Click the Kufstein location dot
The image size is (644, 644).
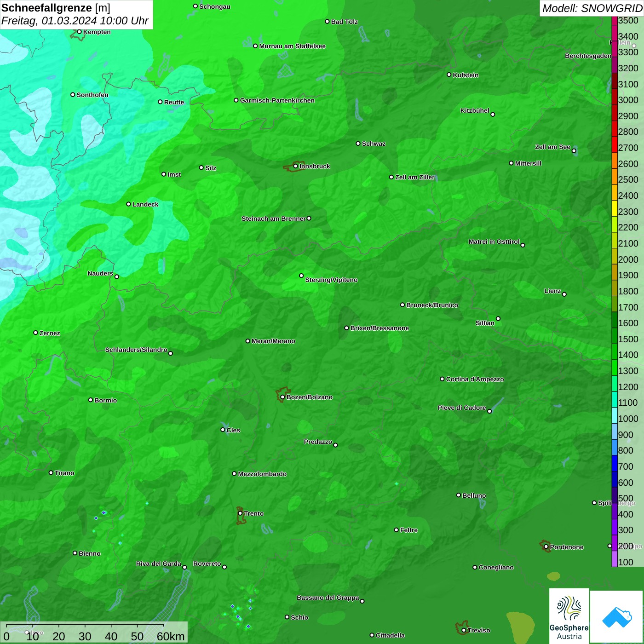(x=449, y=75)
